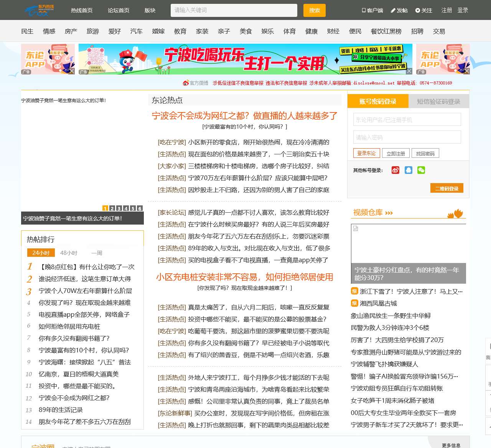The image size is (491, 448).
Task: Select the 24小时 hot posts tab
Action: pyautogui.click(x=41, y=253)
